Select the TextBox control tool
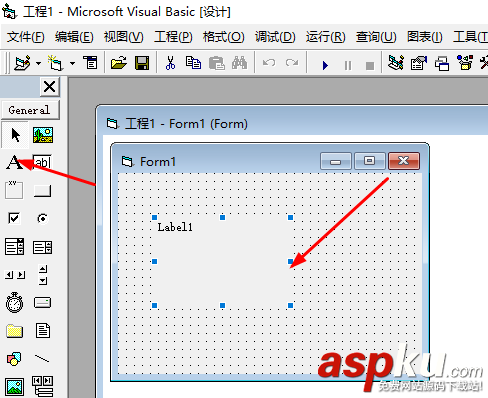Viewport: 488px width, 398px height. (42, 163)
